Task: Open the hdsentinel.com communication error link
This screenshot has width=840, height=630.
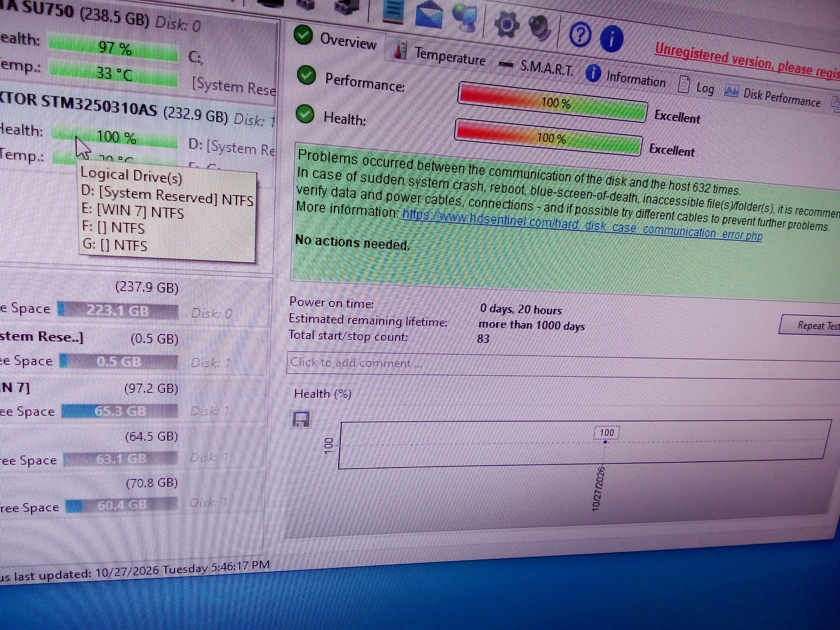Action: (582, 225)
